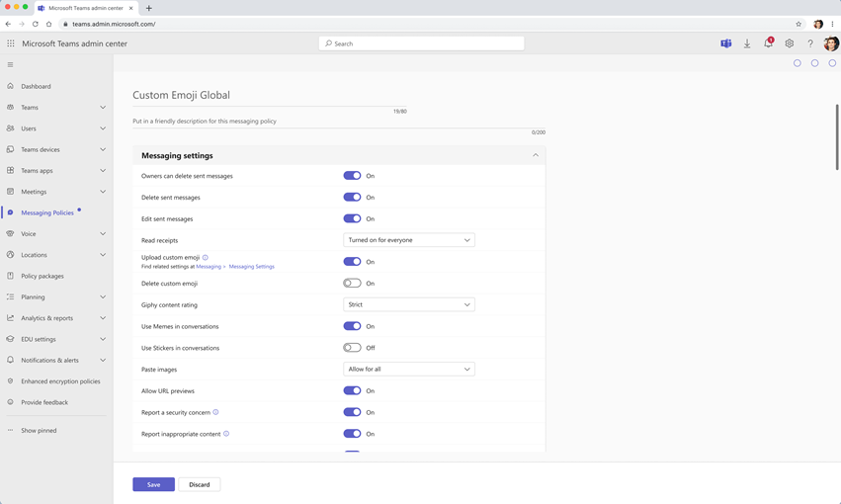Click info icon beside Report a security concern
This screenshot has height=504, width=841.
tap(215, 412)
